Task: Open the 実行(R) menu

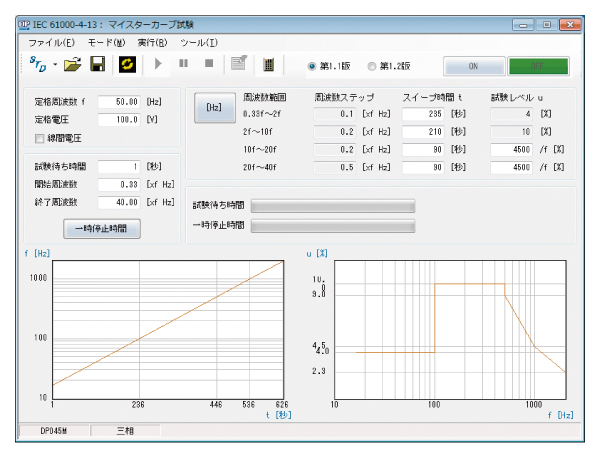Action: point(152,43)
